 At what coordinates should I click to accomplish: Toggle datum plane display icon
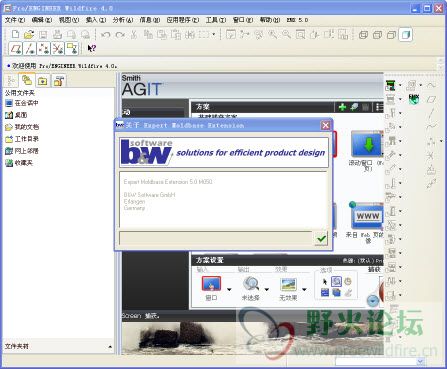pyautogui.click(x=16, y=49)
